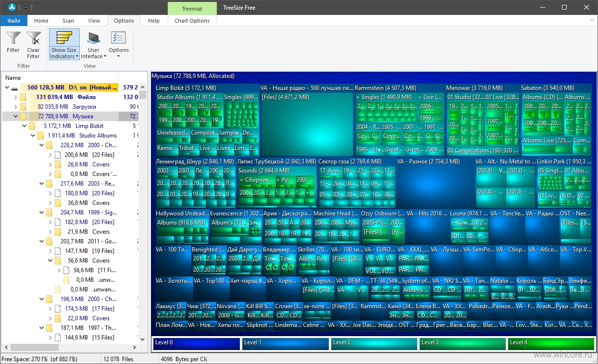The width and height of the screenshot is (598, 364).
Task: Switch to the Scan ribbon tab
Action: pyautogui.click(x=68, y=21)
